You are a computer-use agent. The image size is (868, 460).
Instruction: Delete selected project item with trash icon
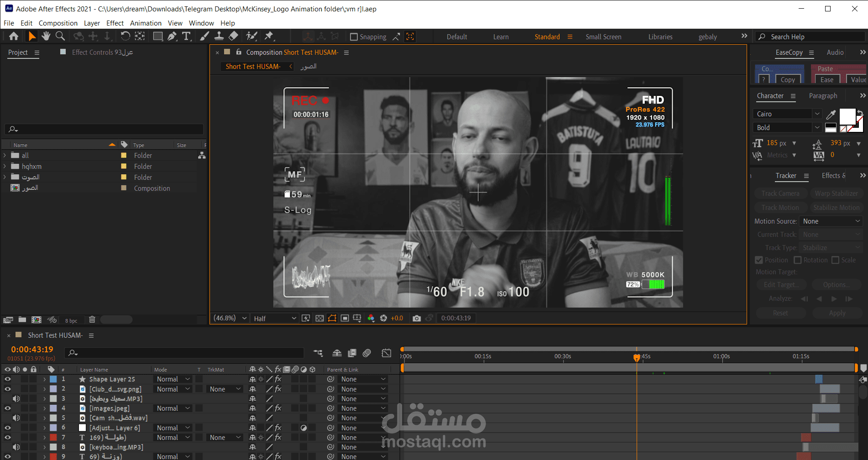(x=92, y=320)
